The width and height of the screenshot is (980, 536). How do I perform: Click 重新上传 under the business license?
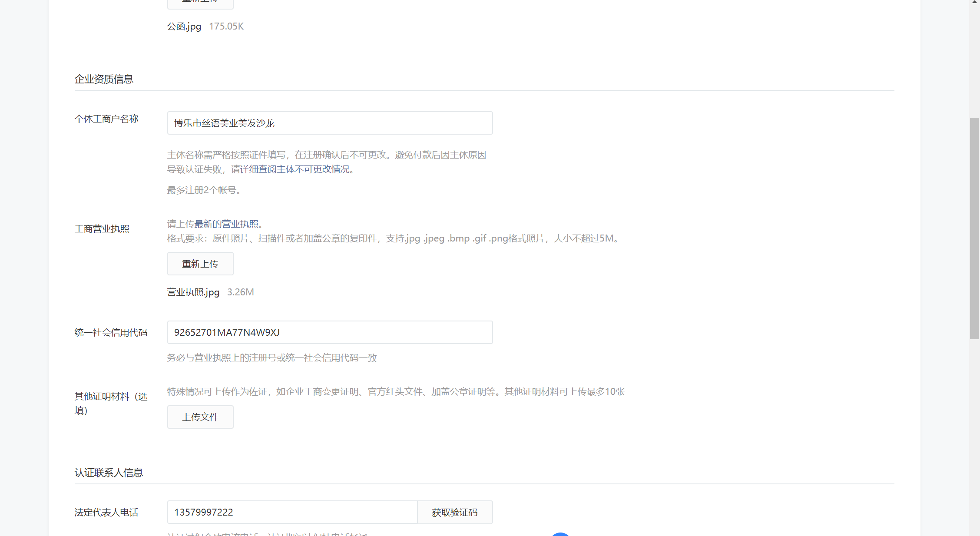(x=200, y=264)
